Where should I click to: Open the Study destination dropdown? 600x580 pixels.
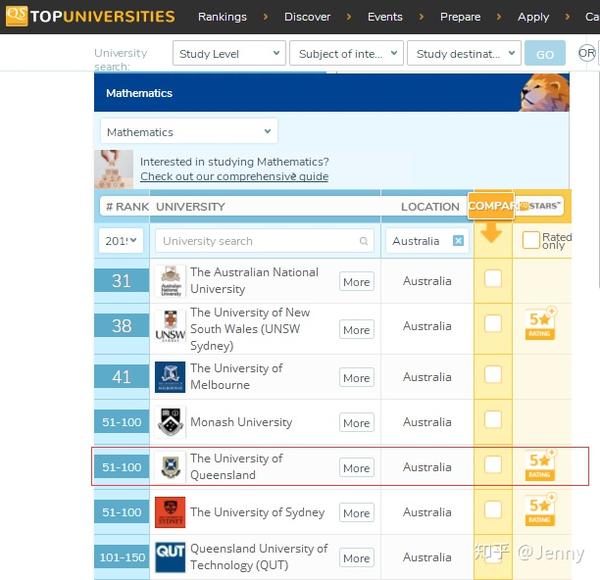click(464, 53)
